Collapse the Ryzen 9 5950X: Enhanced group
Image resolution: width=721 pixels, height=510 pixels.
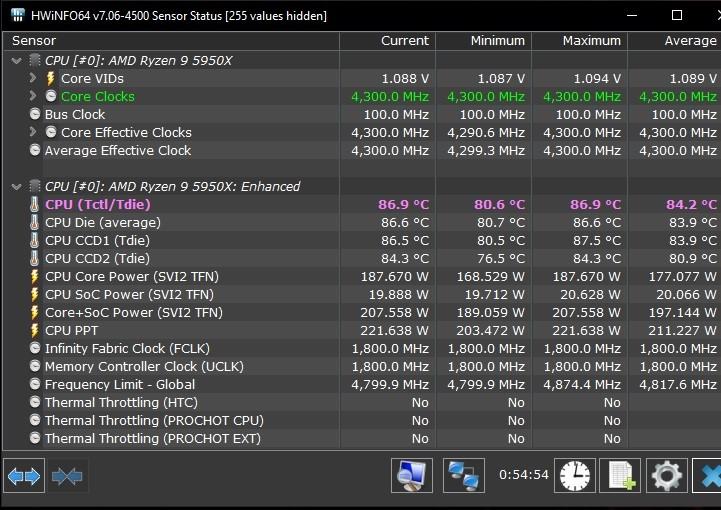click(x=17, y=187)
